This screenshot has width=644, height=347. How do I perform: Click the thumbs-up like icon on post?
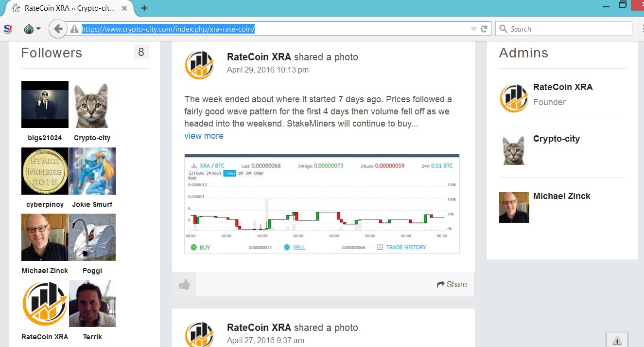[x=184, y=285]
